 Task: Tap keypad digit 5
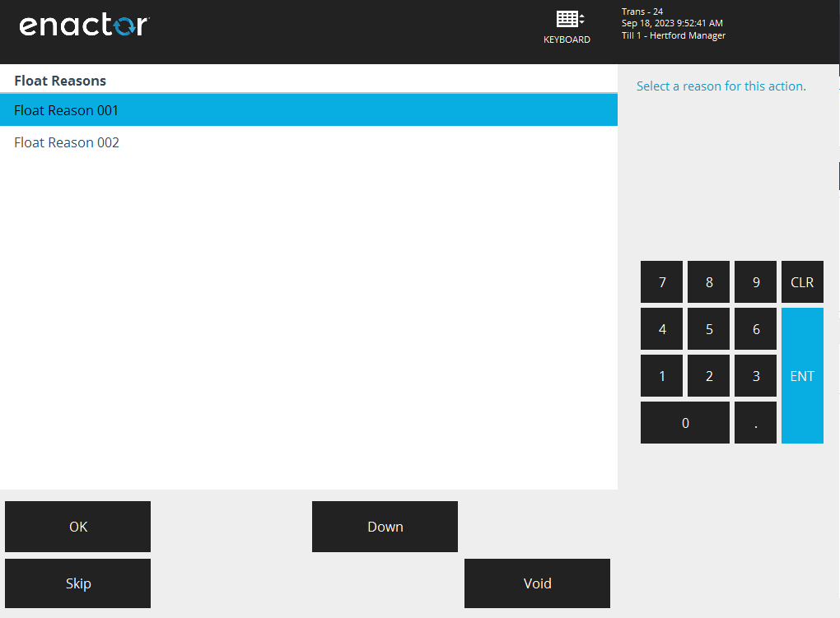(708, 329)
